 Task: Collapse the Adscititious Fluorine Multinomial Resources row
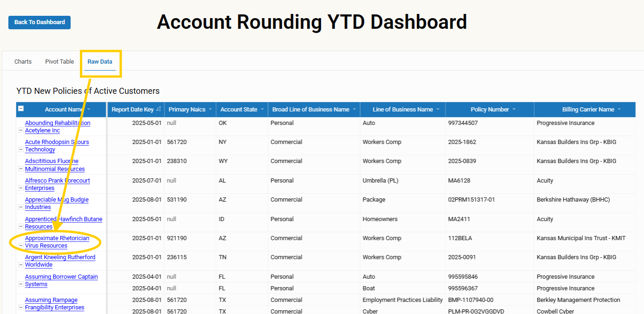point(20,169)
